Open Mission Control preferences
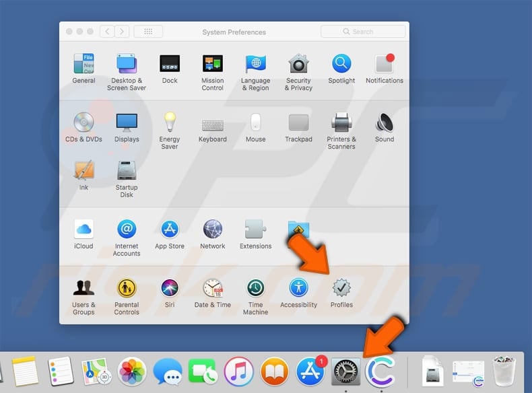The image size is (532, 393). (x=213, y=64)
